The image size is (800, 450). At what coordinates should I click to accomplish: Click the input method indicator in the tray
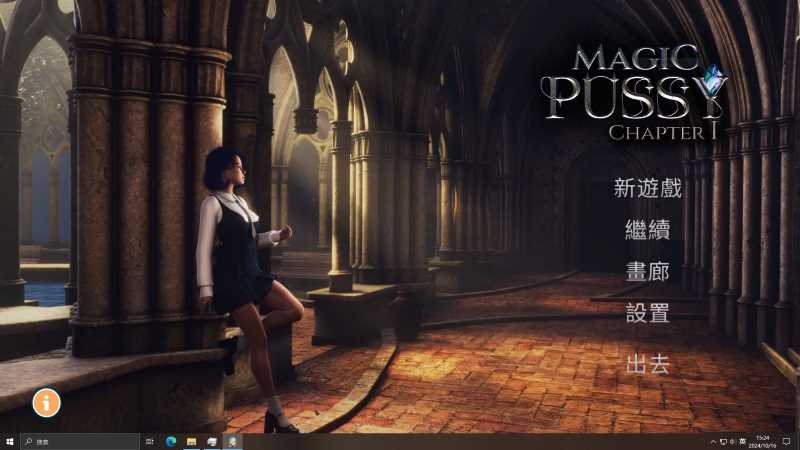click(742, 441)
